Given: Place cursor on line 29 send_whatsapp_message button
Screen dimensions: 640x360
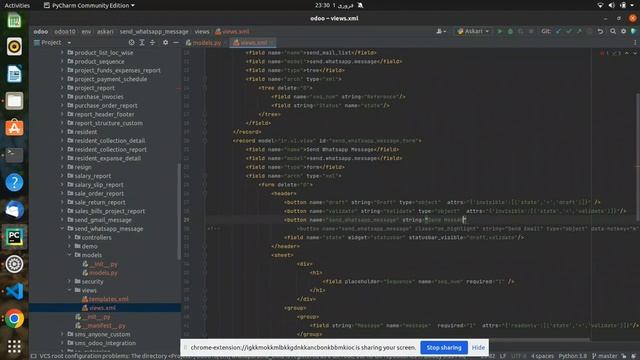Looking at the screenshot, I should tap(375, 220).
